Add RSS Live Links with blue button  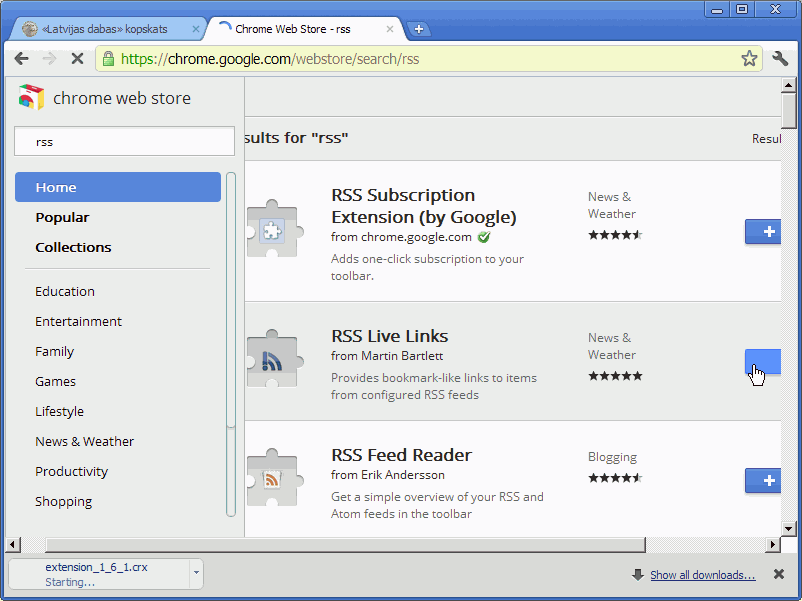[x=763, y=362]
